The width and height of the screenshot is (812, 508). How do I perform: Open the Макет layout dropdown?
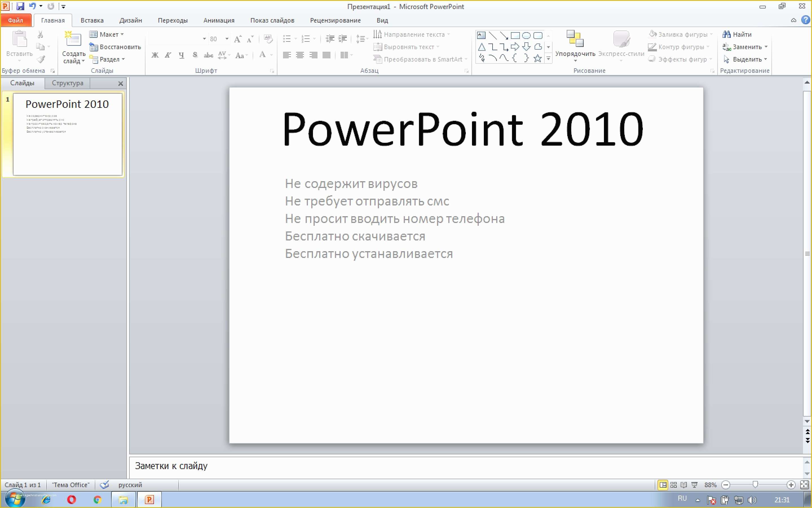point(107,34)
